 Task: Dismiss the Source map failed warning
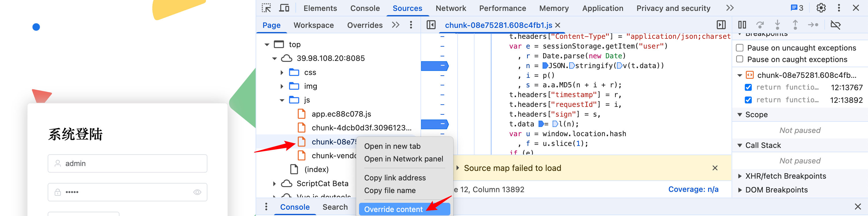pos(715,168)
